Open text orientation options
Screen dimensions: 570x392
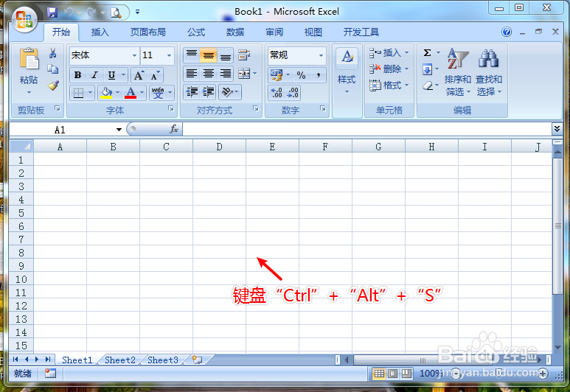230,92
